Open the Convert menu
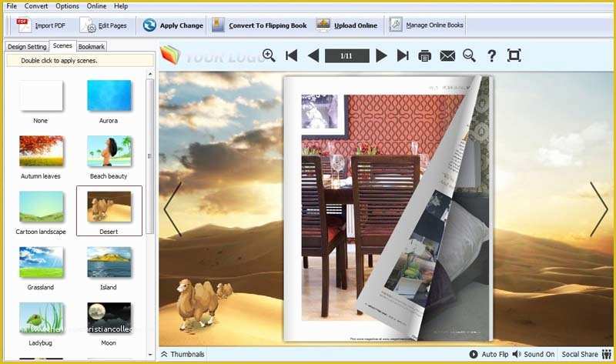The height and width of the screenshot is (364, 616). 35,6
